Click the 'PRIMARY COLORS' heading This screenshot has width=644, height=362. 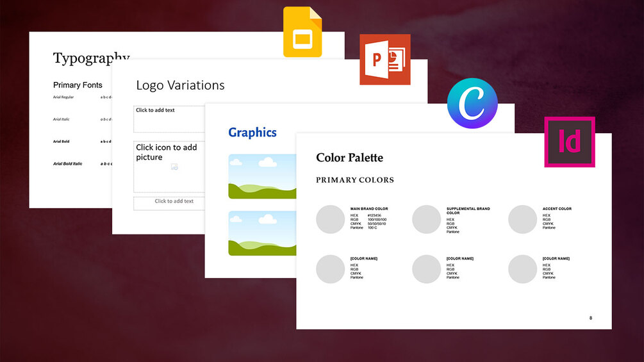[x=355, y=180]
